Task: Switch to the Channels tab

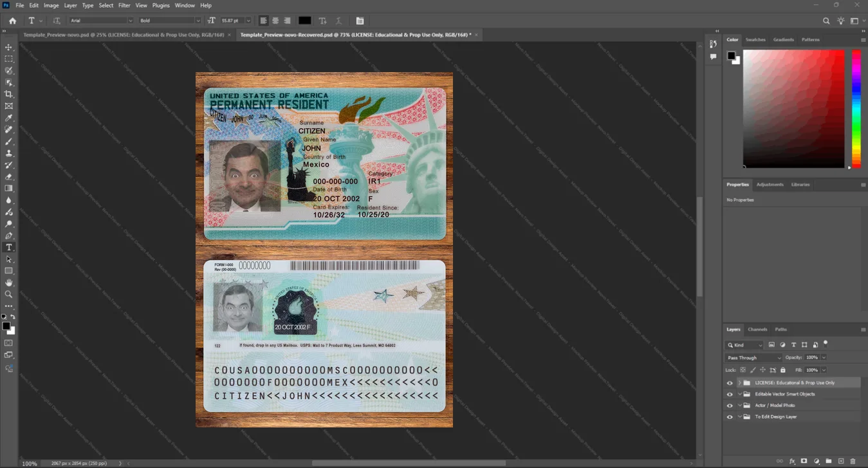Action: pos(757,330)
